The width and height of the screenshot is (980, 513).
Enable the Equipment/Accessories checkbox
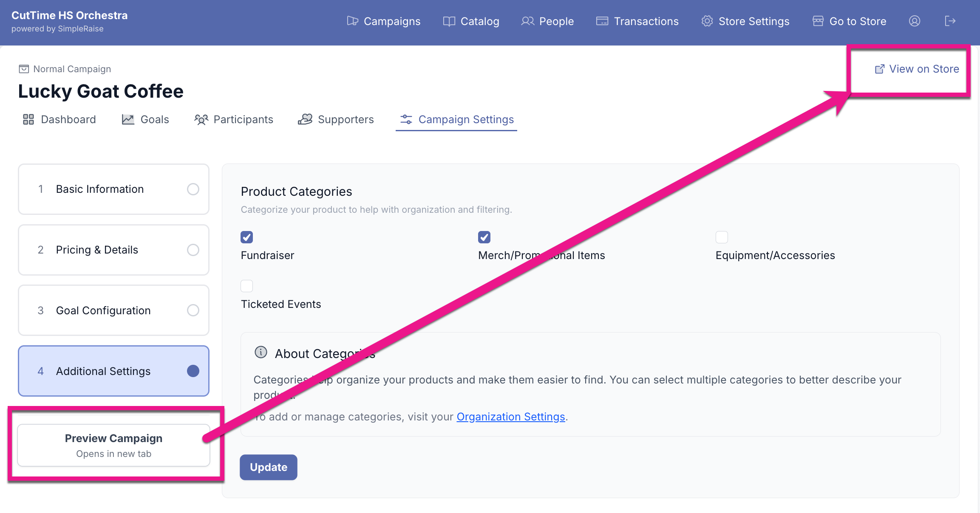[x=722, y=237]
